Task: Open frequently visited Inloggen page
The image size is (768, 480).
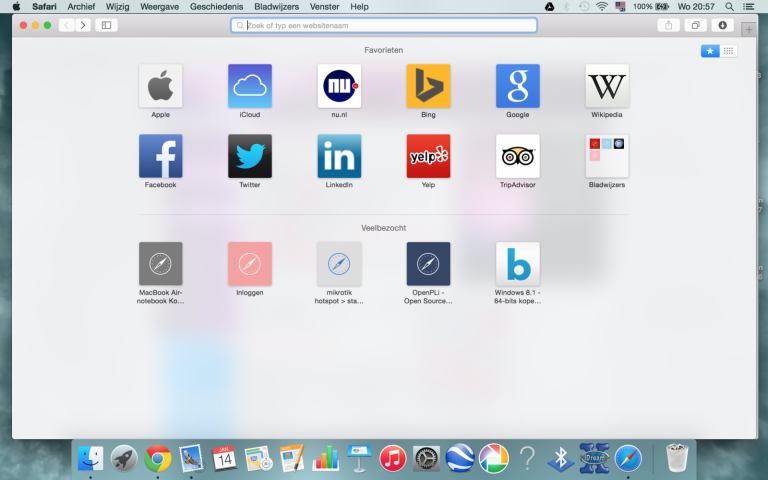Action: click(x=249, y=264)
